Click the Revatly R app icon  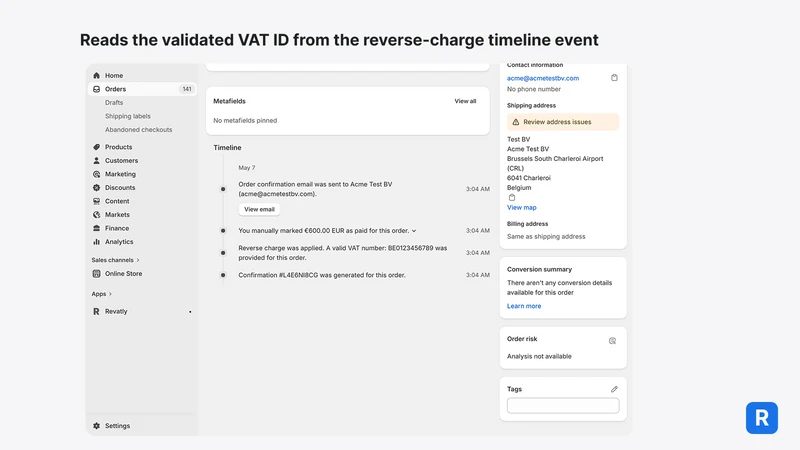click(x=96, y=311)
